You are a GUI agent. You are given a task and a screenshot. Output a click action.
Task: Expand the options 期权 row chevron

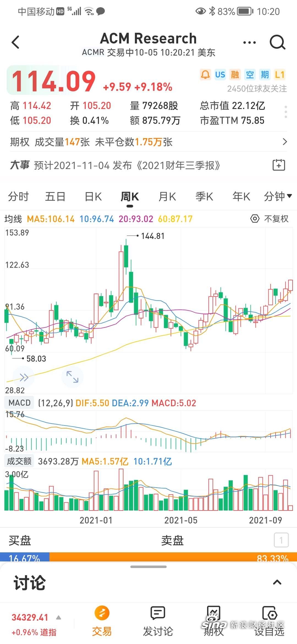285,142
